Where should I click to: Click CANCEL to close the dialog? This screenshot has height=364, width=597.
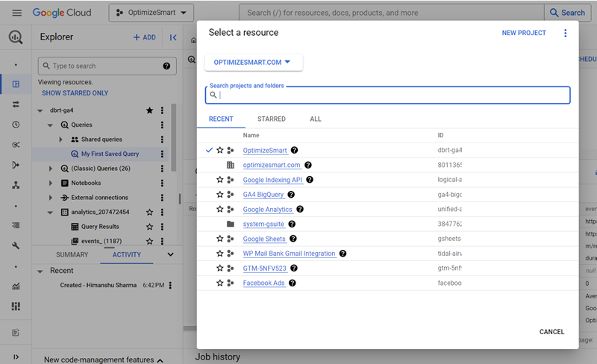551,332
